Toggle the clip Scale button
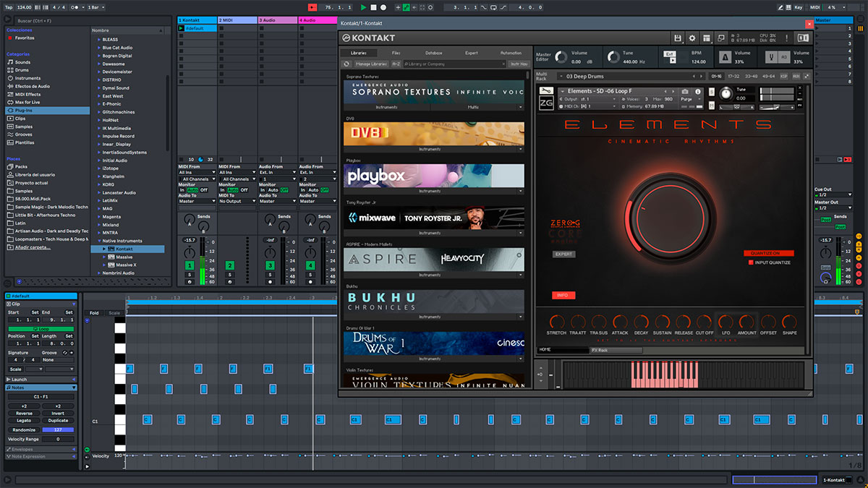 coord(16,369)
